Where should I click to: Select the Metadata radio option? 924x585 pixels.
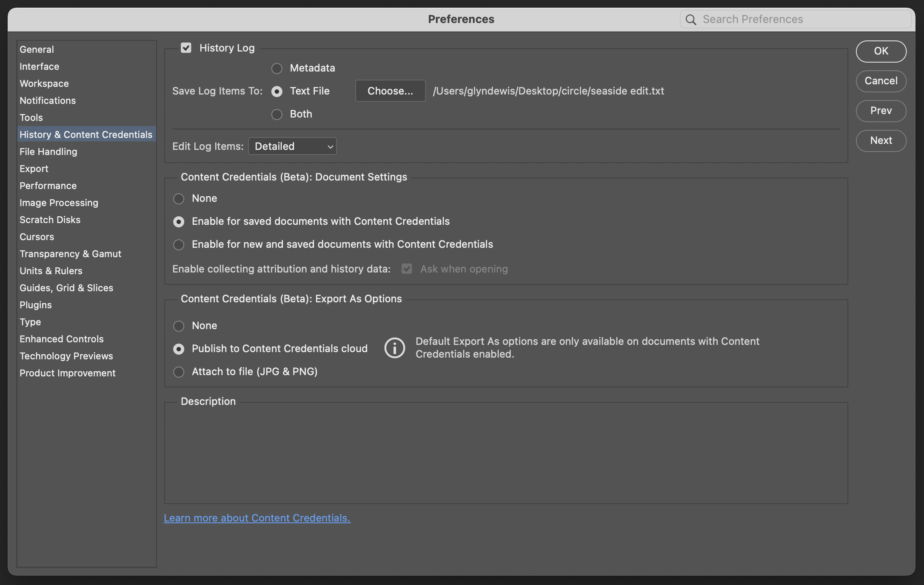click(x=277, y=68)
